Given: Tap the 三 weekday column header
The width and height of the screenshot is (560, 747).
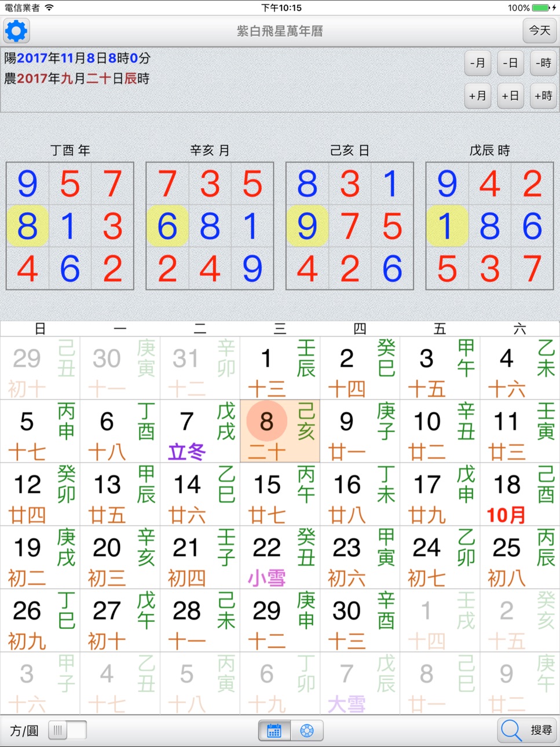Looking at the screenshot, I should [280, 329].
